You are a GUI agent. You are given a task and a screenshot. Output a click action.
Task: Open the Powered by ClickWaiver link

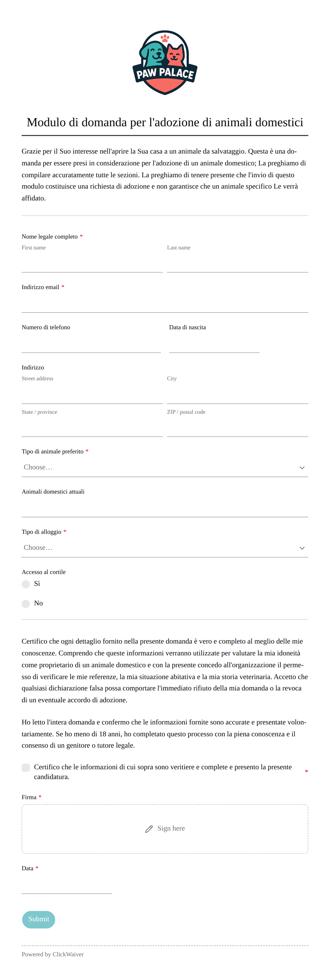53,954
